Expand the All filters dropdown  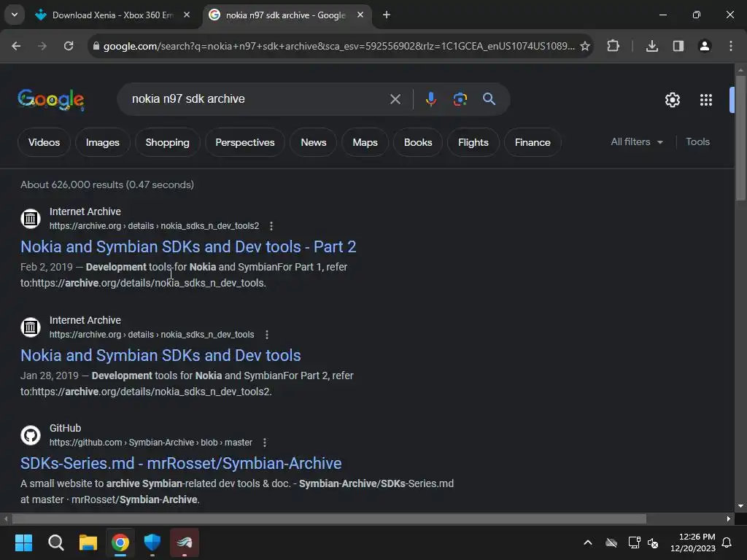637,142
